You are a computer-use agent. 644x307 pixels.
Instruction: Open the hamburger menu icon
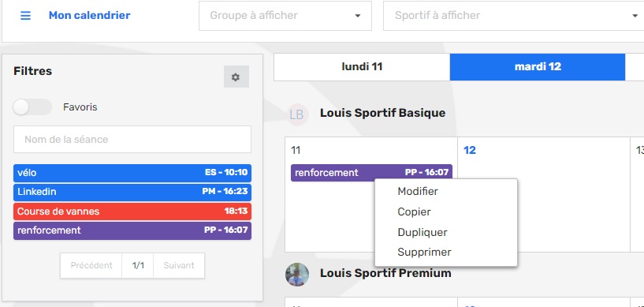(25, 16)
